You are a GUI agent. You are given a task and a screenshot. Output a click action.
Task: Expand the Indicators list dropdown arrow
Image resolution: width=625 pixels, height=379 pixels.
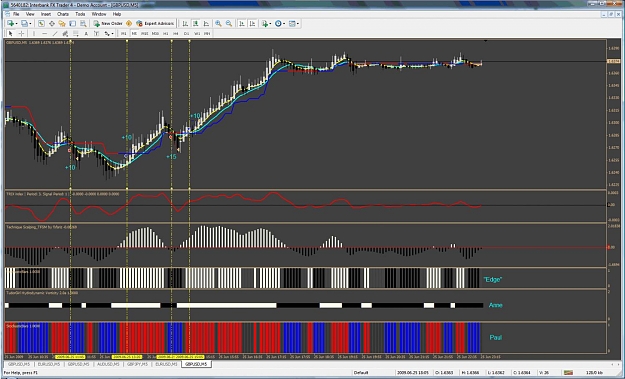[270, 24]
